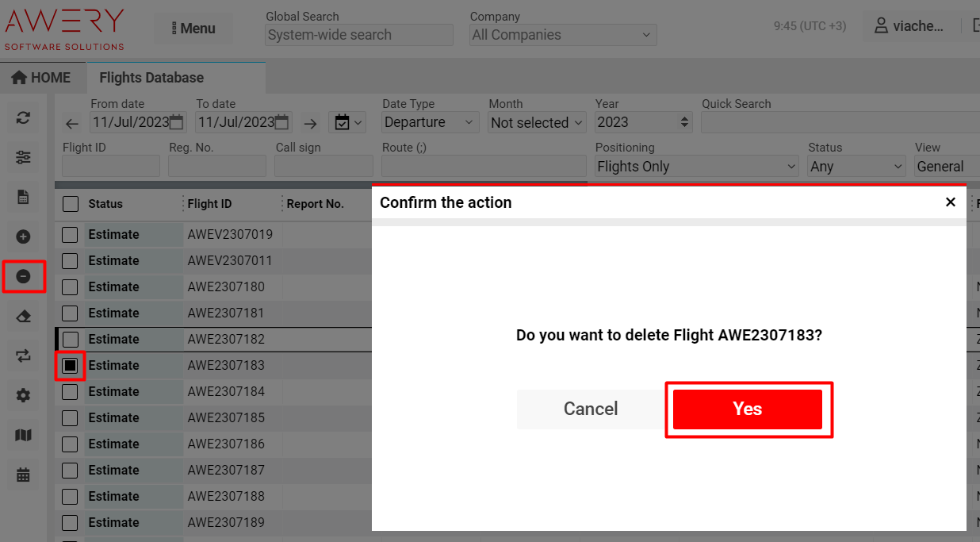This screenshot has width=980, height=542.
Task: Open the main Menu button
Action: pos(193,29)
